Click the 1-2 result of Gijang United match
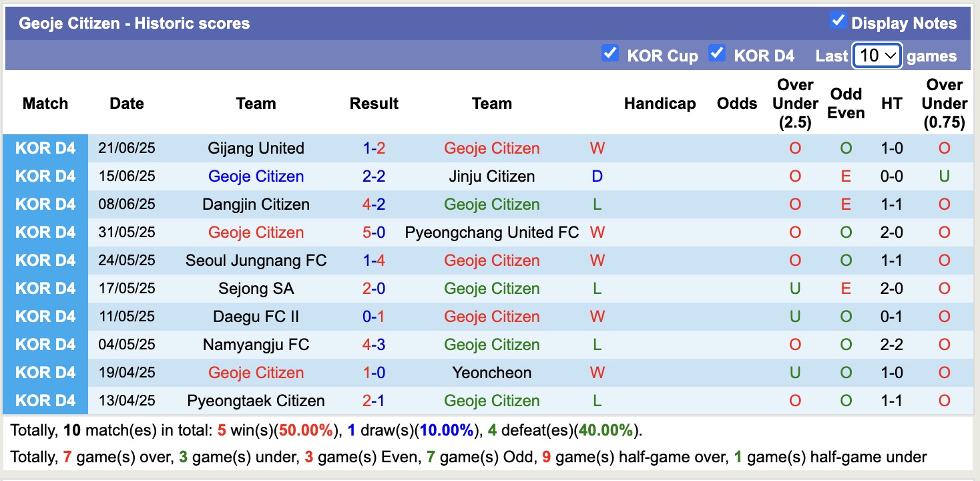The image size is (980, 481). [x=373, y=148]
